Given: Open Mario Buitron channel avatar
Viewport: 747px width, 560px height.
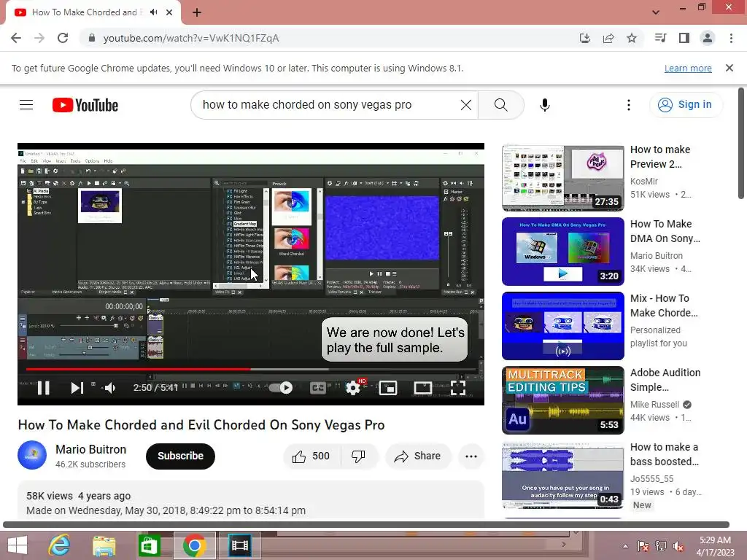Looking at the screenshot, I should click(x=32, y=455).
